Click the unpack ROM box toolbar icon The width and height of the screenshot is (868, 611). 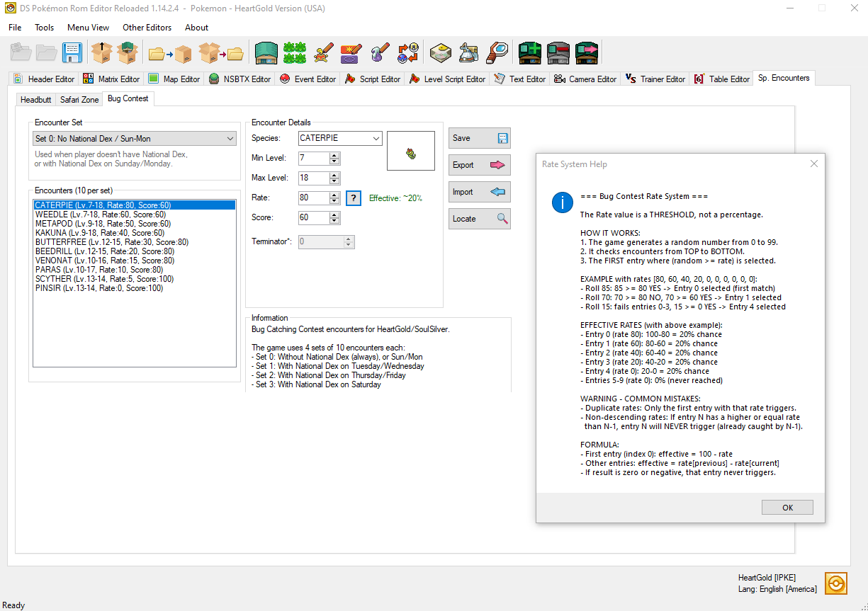pos(101,52)
